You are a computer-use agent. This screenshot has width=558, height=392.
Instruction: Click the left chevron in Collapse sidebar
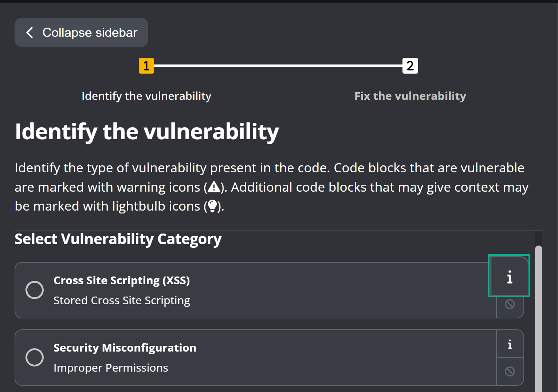tap(30, 32)
